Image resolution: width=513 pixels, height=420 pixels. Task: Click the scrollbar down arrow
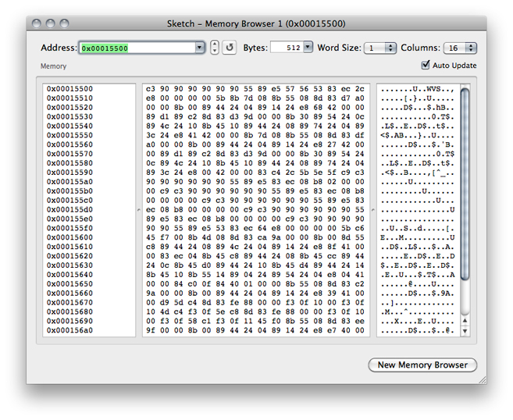click(465, 331)
